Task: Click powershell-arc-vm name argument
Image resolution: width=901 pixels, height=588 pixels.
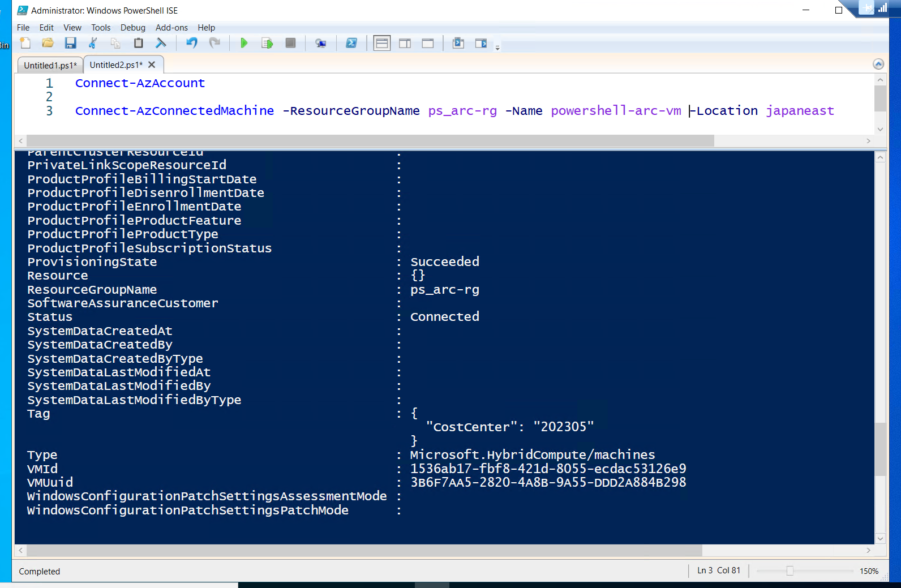Action: point(616,111)
